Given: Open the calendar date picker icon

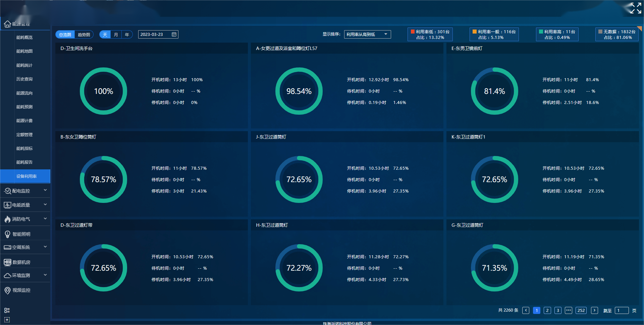Looking at the screenshot, I should tap(174, 35).
